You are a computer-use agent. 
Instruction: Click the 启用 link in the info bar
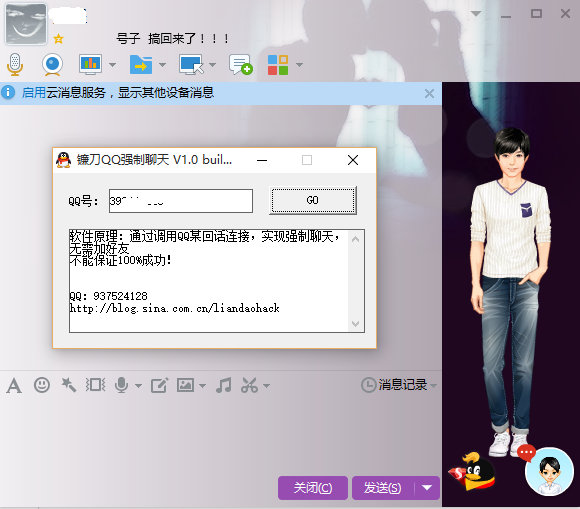34,92
